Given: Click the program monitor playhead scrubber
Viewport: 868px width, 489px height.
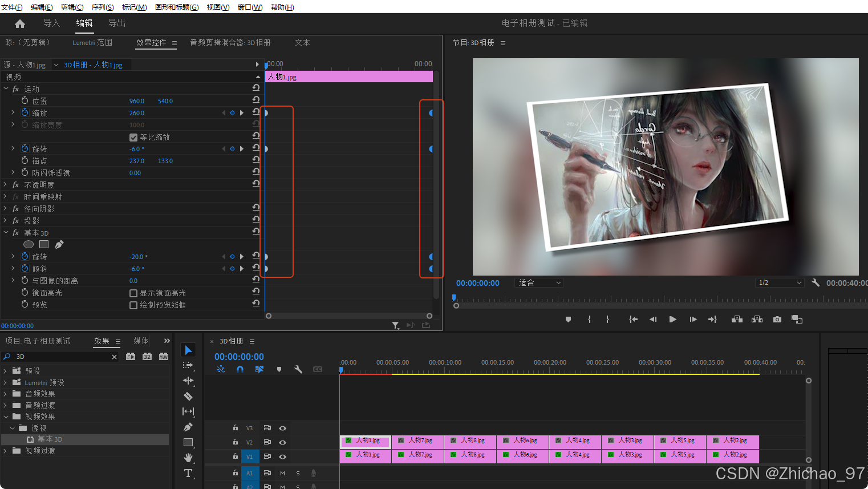Looking at the screenshot, I should tap(454, 297).
